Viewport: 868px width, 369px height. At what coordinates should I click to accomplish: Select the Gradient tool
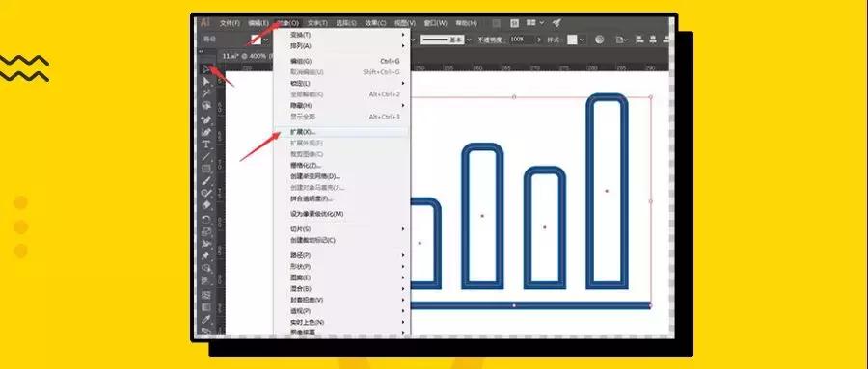[206, 307]
